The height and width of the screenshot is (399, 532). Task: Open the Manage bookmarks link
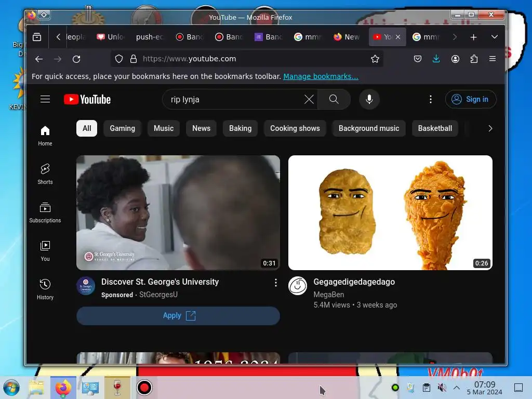pos(321,76)
